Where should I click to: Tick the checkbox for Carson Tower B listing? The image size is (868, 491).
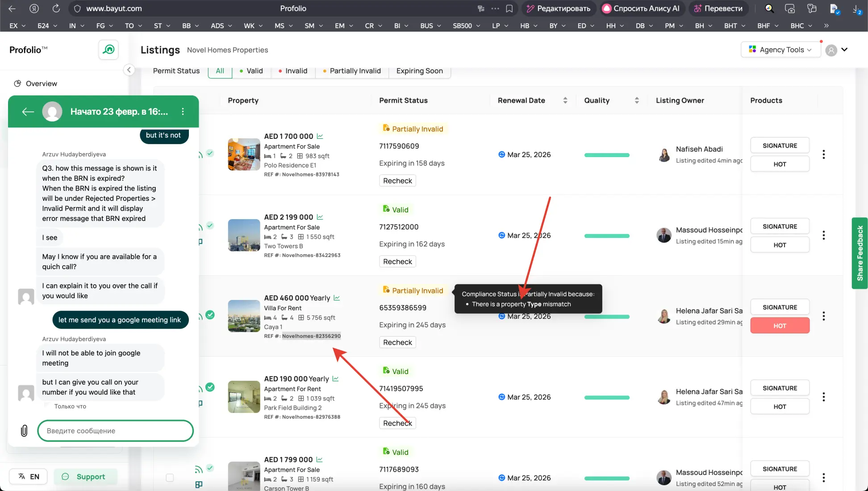[170, 478]
